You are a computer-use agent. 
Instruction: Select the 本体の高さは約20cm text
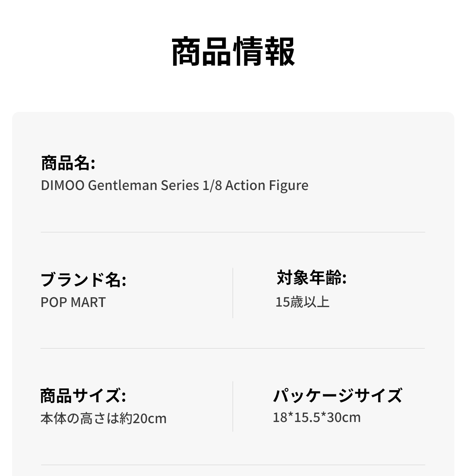coord(103,418)
